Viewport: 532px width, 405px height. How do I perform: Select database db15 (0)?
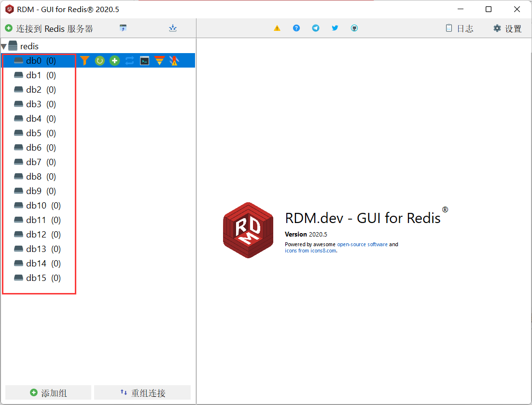[37, 278]
